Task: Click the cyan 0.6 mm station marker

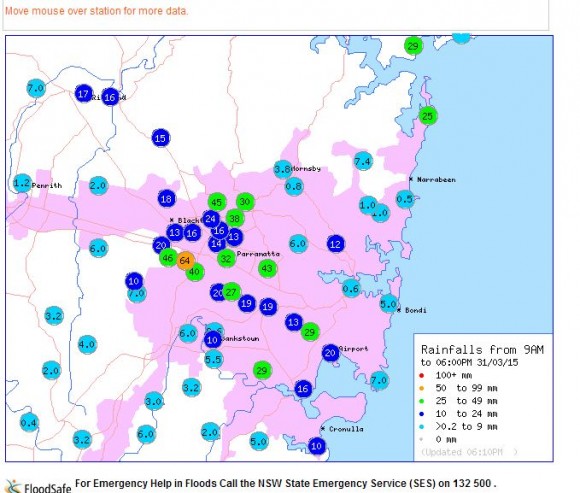Action: coord(351,288)
